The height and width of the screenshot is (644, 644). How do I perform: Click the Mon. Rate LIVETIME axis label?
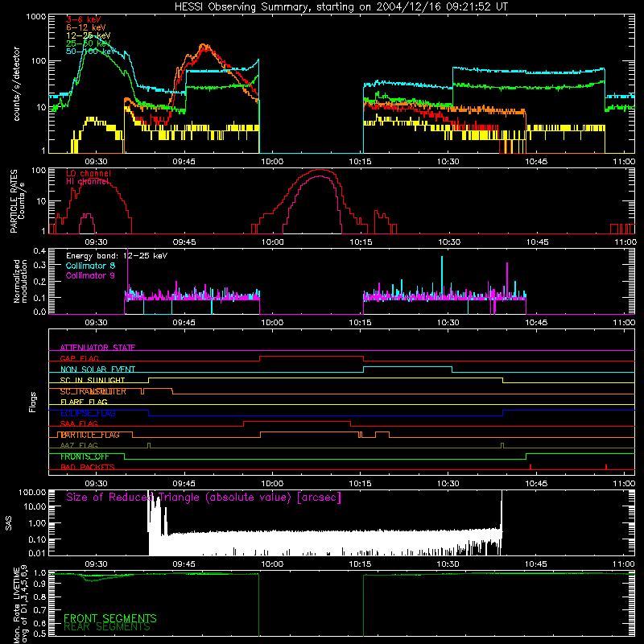point(21,605)
